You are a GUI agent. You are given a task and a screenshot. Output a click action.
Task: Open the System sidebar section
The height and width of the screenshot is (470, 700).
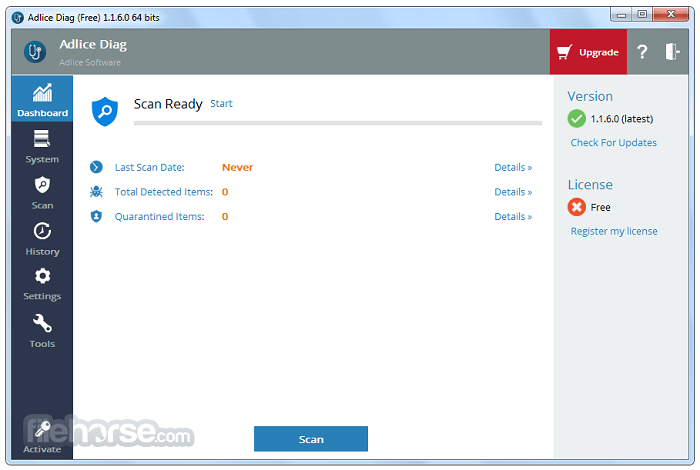click(x=42, y=140)
